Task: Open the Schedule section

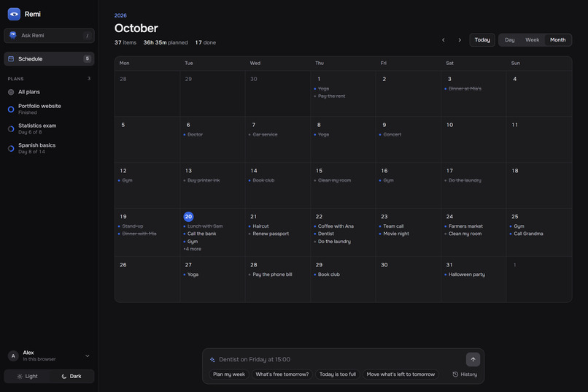Action: point(49,58)
